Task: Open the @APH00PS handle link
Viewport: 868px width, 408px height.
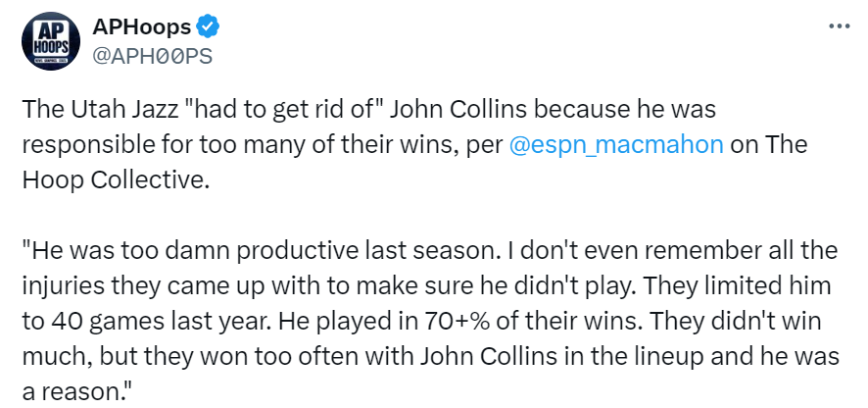Action: coord(152,57)
